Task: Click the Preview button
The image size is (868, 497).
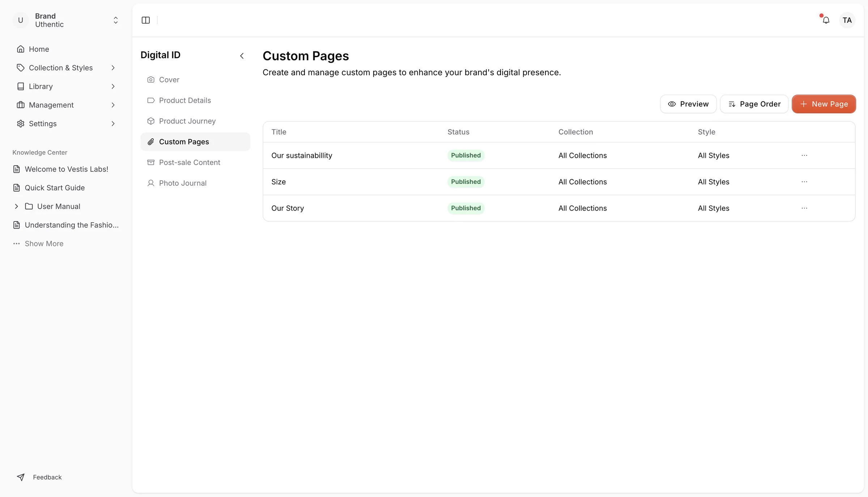Action: (688, 104)
